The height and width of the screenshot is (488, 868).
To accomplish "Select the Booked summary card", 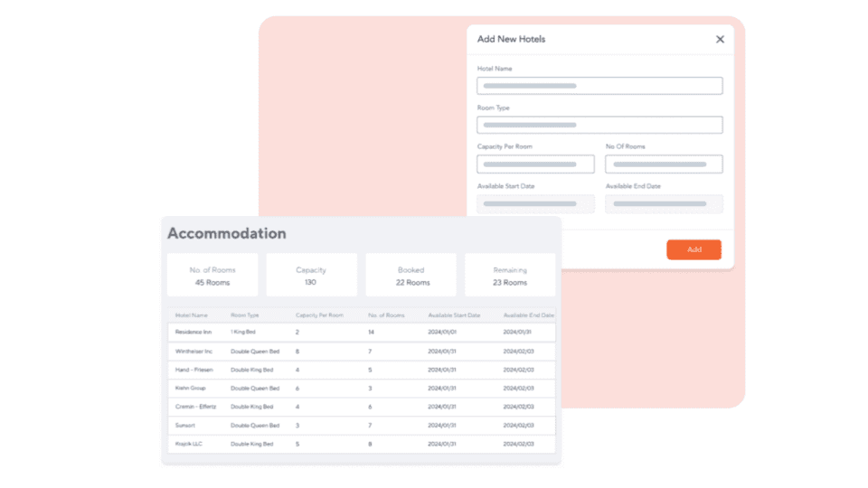I will coord(410,275).
